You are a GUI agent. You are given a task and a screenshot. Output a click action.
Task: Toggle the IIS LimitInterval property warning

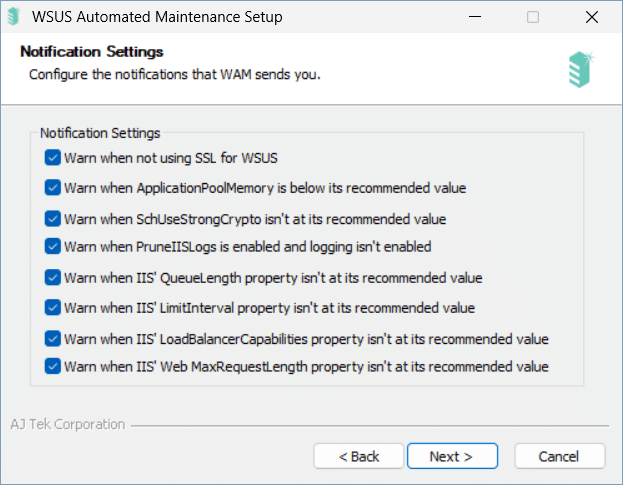(x=52, y=307)
